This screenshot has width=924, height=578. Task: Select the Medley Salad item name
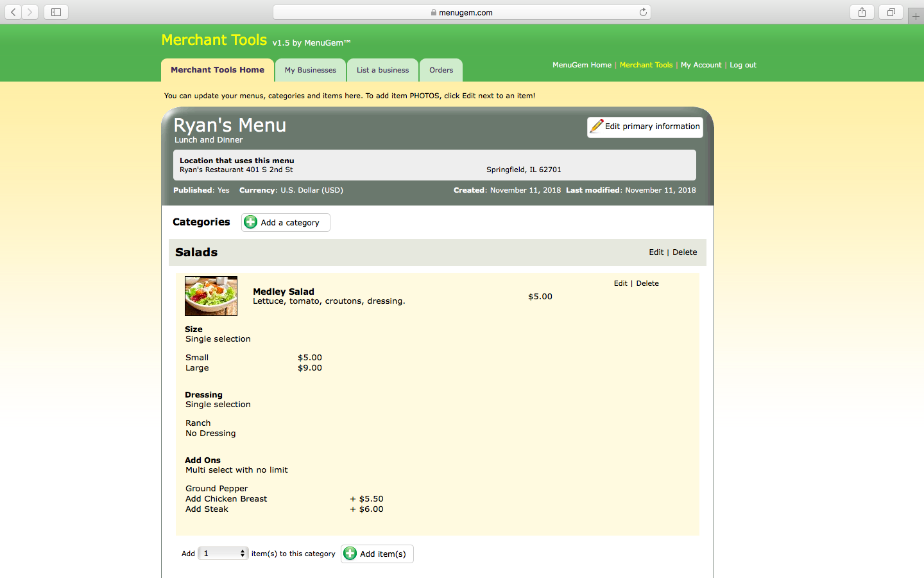click(284, 292)
